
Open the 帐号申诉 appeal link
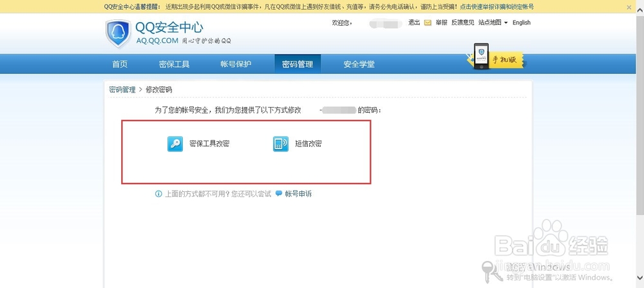[x=298, y=194]
